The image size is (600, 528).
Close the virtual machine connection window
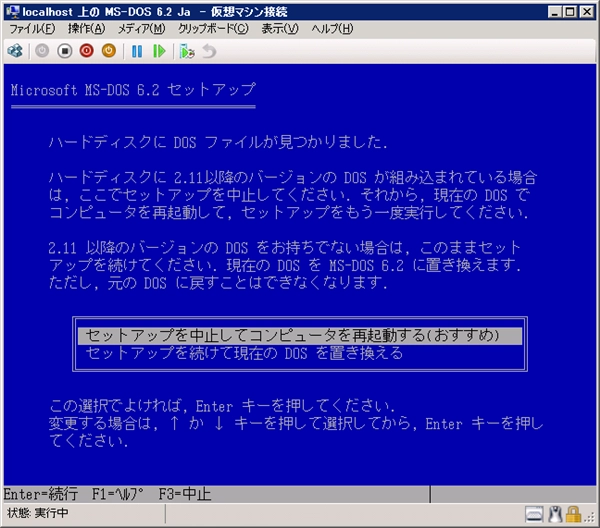587,12
